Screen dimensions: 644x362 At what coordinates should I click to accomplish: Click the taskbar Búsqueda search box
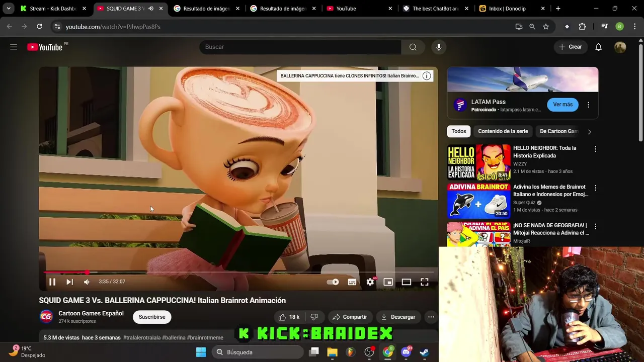click(257, 352)
